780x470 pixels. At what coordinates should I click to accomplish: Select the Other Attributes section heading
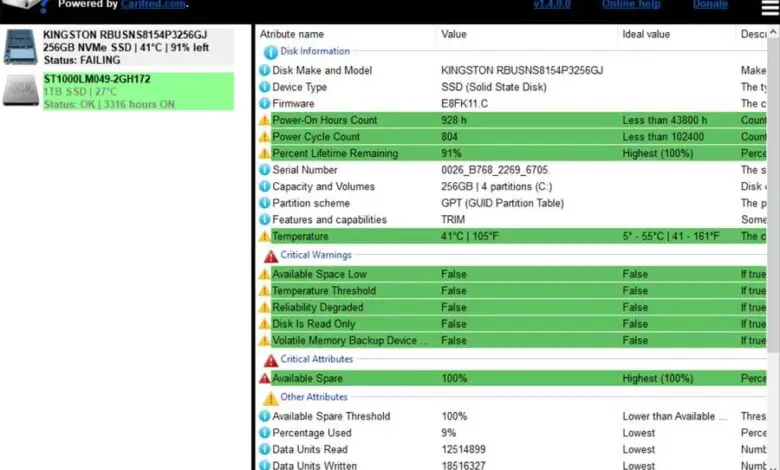[x=314, y=397]
